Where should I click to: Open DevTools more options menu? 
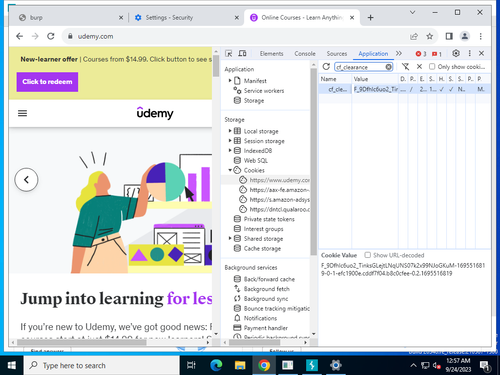[469, 53]
